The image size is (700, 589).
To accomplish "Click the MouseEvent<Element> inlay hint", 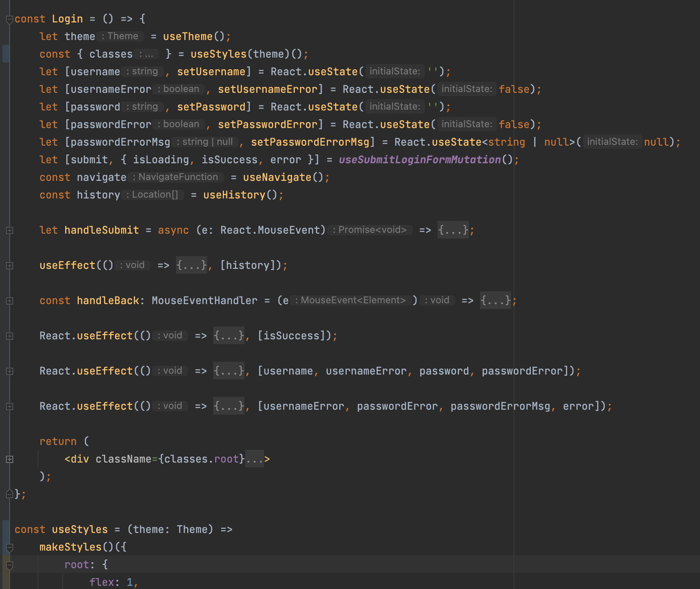I will click(351, 300).
